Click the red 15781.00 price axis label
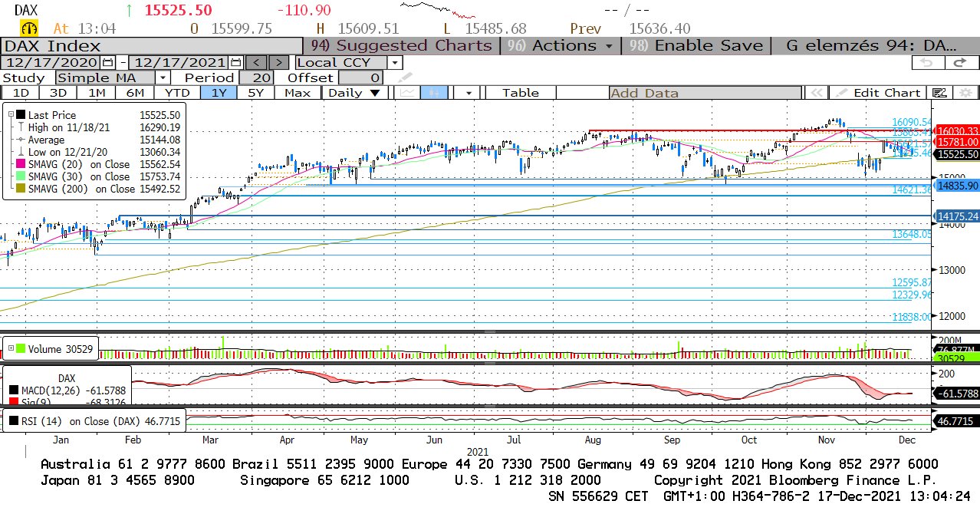Viewport: 980px width, 514px height. [x=958, y=142]
